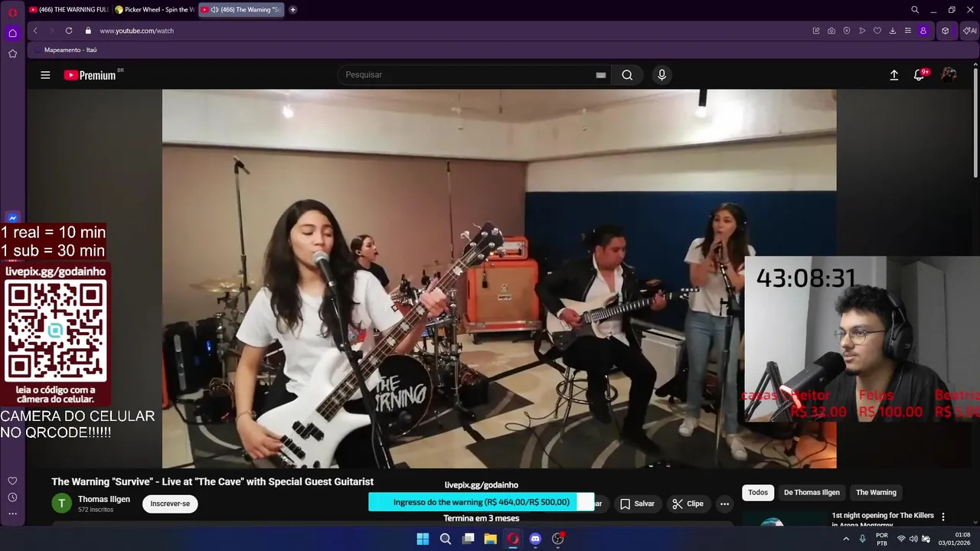Open the Mapeamento - Itaú bookmark
The width and height of the screenshot is (980, 551).
(65, 50)
